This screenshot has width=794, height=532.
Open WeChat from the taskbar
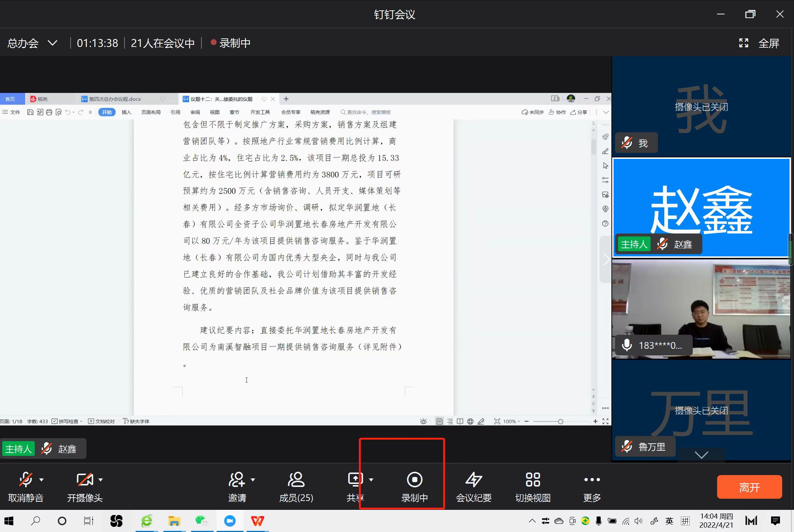202,521
